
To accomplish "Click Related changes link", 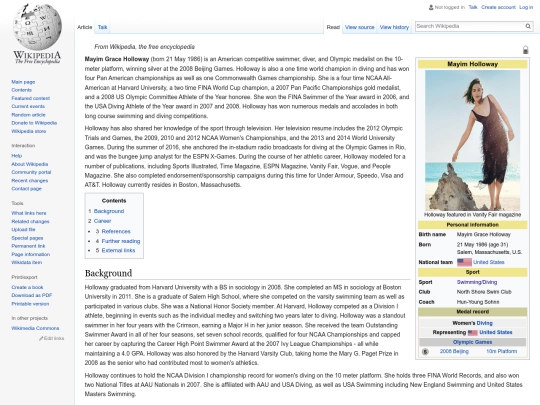I will (x=30, y=221).
